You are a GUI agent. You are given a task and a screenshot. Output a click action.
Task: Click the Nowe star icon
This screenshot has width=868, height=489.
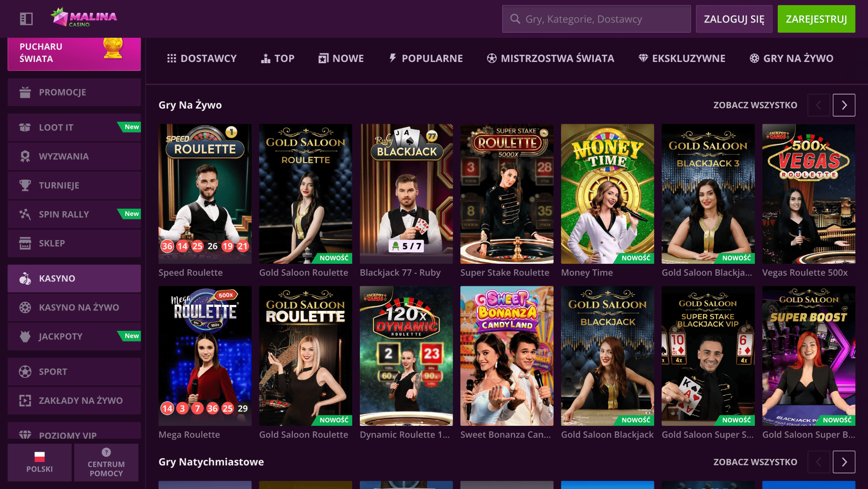(x=323, y=59)
